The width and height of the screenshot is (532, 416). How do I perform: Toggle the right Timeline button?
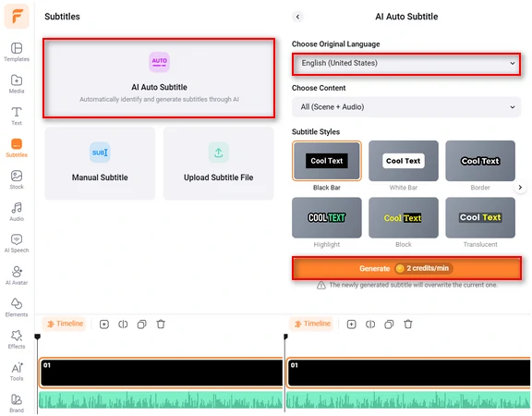coord(312,324)
